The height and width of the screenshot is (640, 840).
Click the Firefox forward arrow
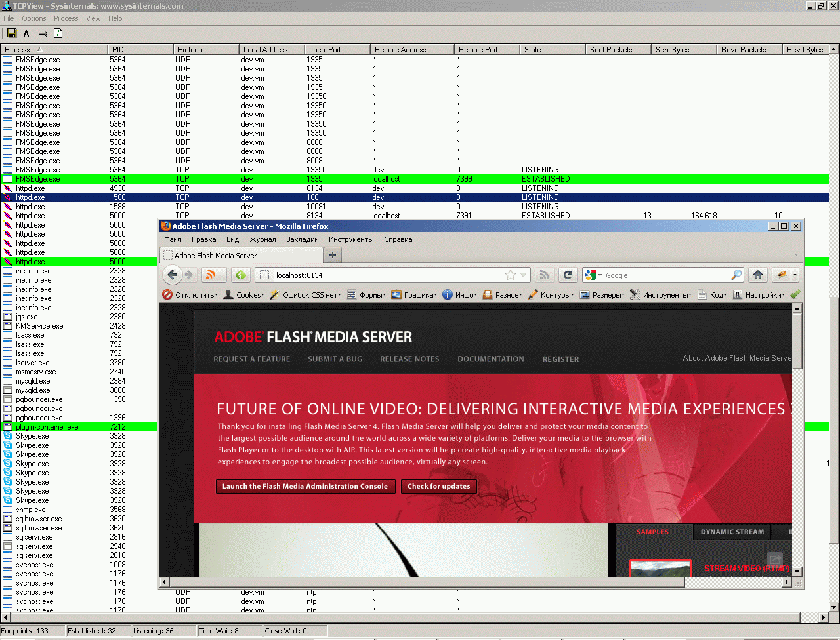tap(189, 275)
